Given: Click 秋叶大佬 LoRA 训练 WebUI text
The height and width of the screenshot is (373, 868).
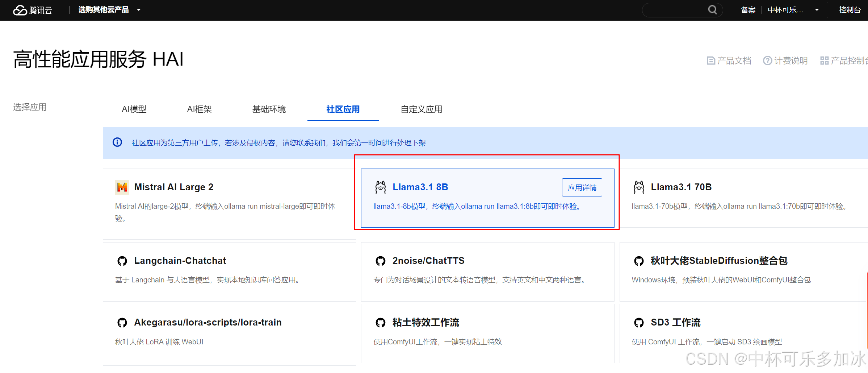Looking at the screenshot, I should pos(159,342).
